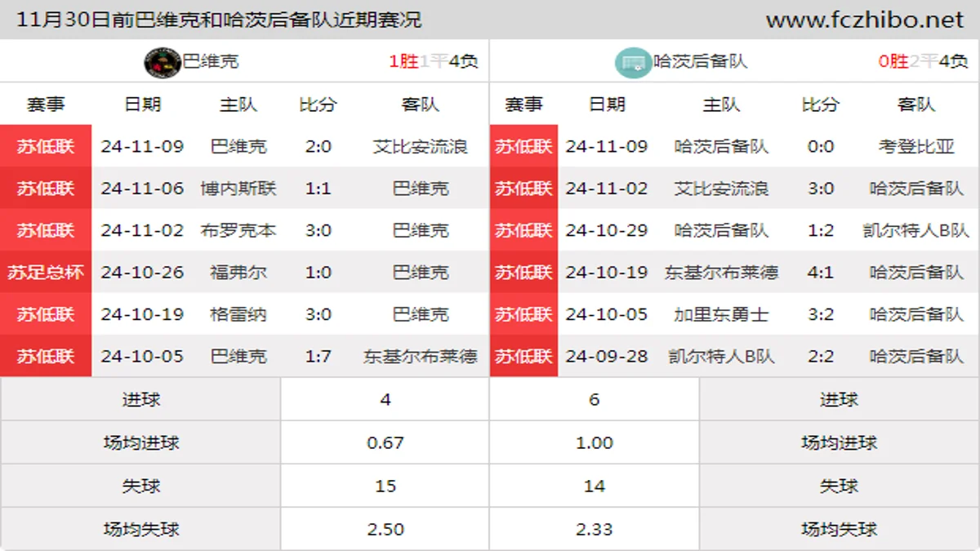Select home team 博内斯联

[x=238, y=189]
